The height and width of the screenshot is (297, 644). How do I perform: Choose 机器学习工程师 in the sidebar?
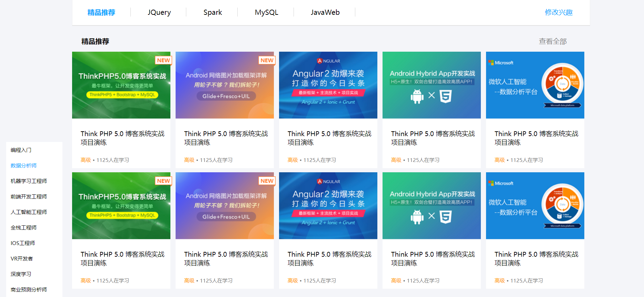point(29,181)
